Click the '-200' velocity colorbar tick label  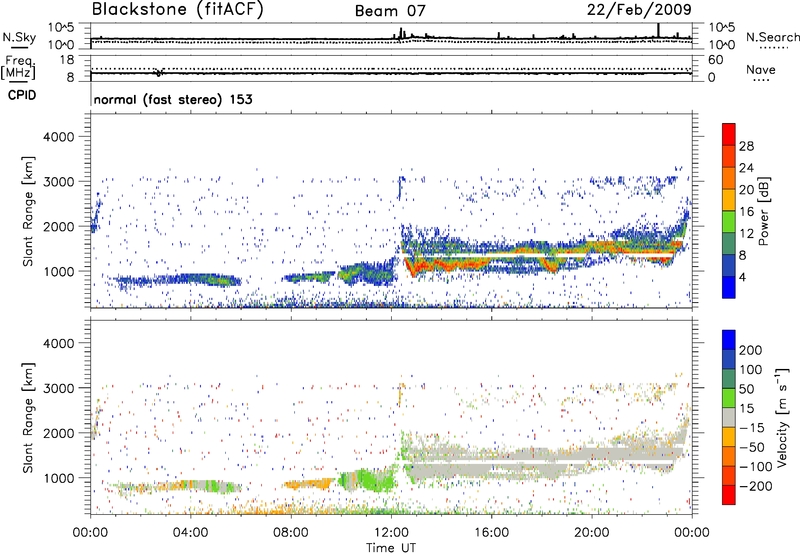pos(755,486)
